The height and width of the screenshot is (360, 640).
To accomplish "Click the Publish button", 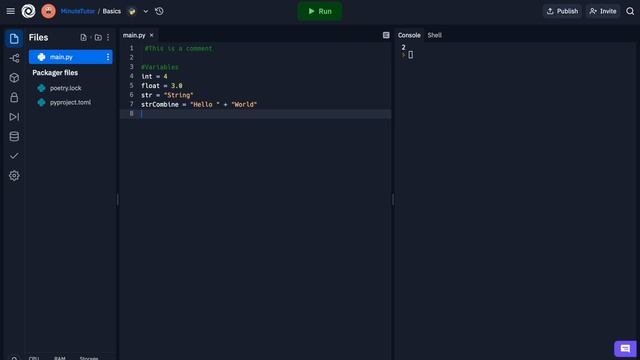I will (562, 11).
